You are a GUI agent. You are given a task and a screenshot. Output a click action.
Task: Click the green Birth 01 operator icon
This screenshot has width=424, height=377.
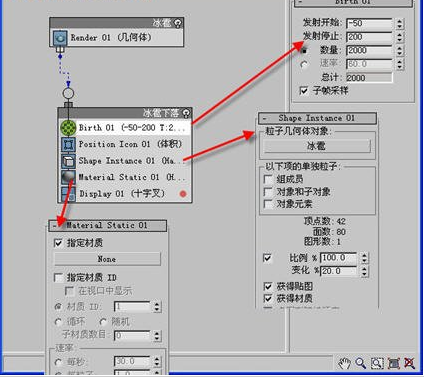(68, 128)
